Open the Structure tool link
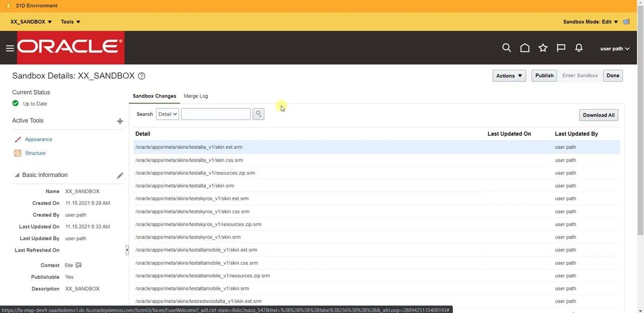 [35, 153]
